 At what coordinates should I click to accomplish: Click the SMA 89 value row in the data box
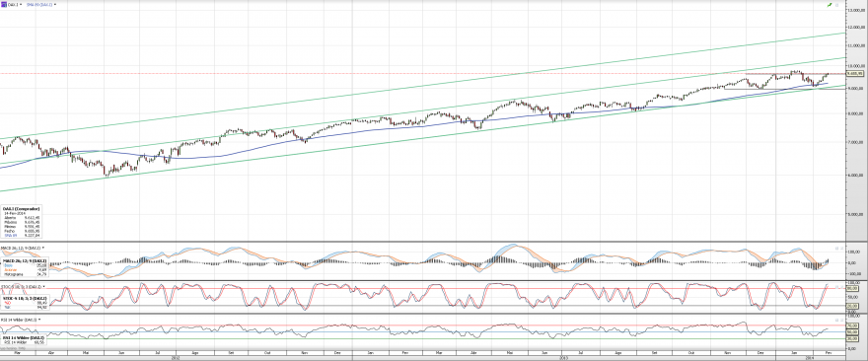pos(22,236)
